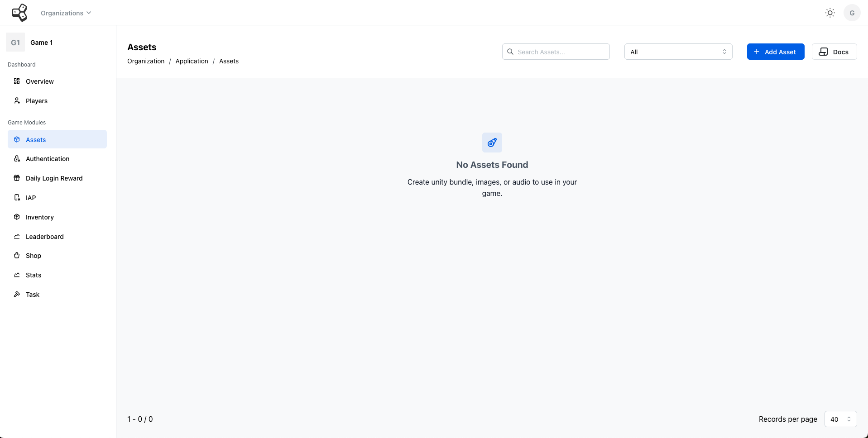Open the Records per page 40 dropdown
Viewport: 868px width, 438px height.
(840, 419)
